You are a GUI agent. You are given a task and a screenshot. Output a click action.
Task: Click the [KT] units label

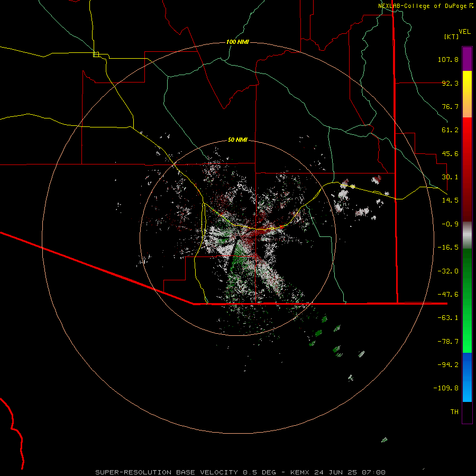(452, 36)
